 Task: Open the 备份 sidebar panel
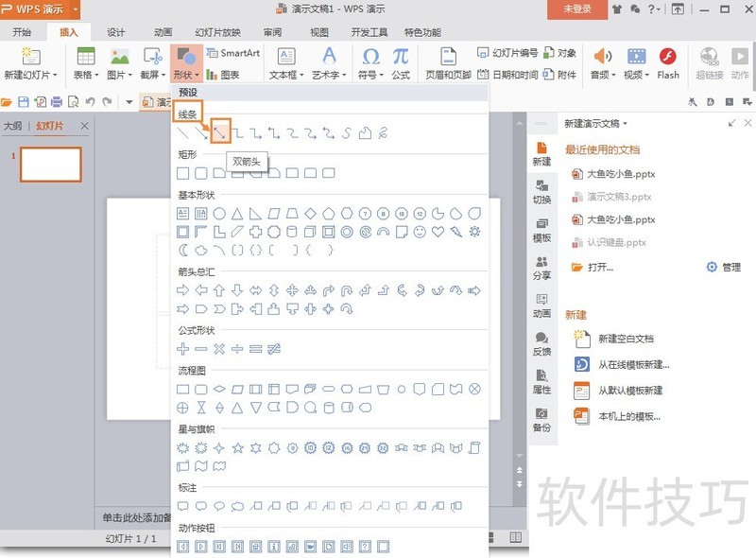[x=541, y=420]
